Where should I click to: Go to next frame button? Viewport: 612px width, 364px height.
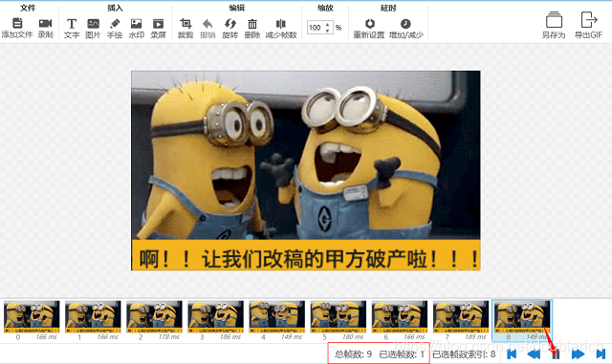coord(578,353)
